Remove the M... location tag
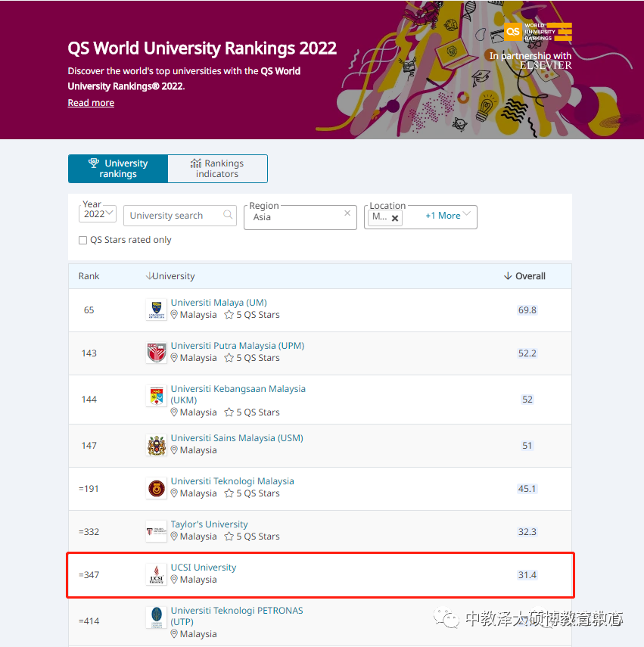The width and height of the screenshot is (644, 647). (395, 218)
